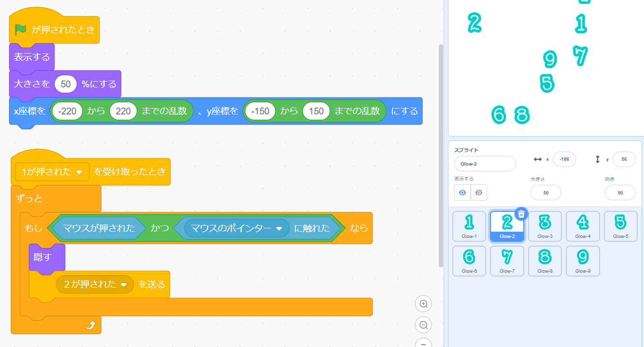The height and width of the screenshot is (347, 644).
Task: Click the zoom-in magnifier icon
Action: 423,304
